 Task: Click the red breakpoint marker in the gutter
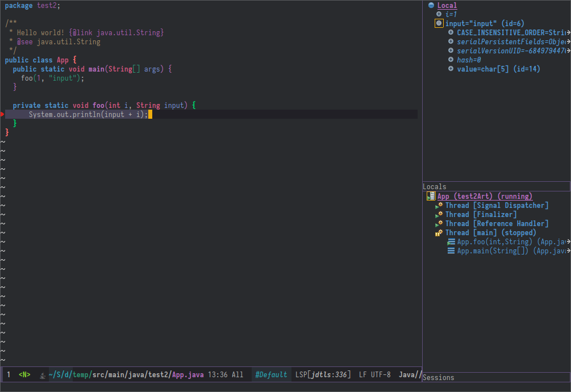coord(2,115)
